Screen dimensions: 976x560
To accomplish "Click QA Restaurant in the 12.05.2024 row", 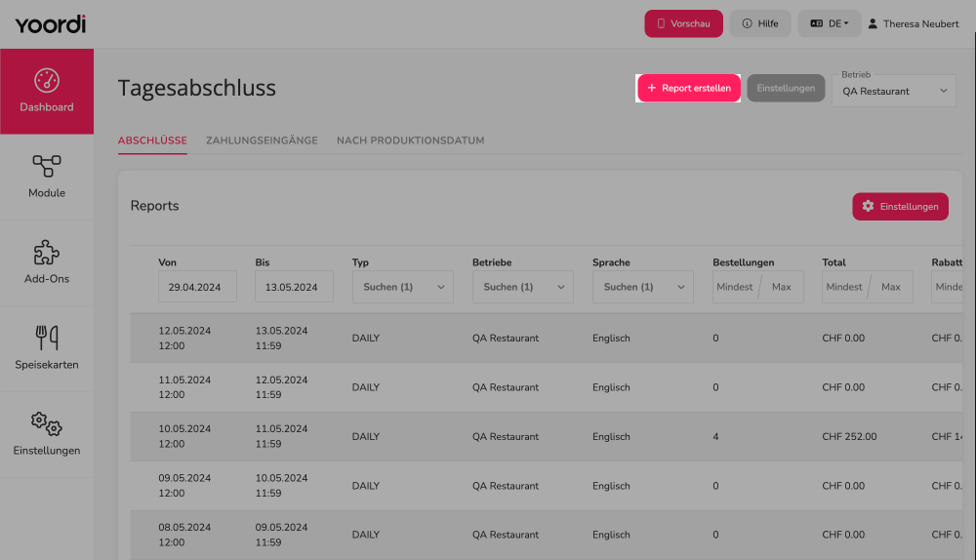I will pyautogui.click(x=506, y=339).
